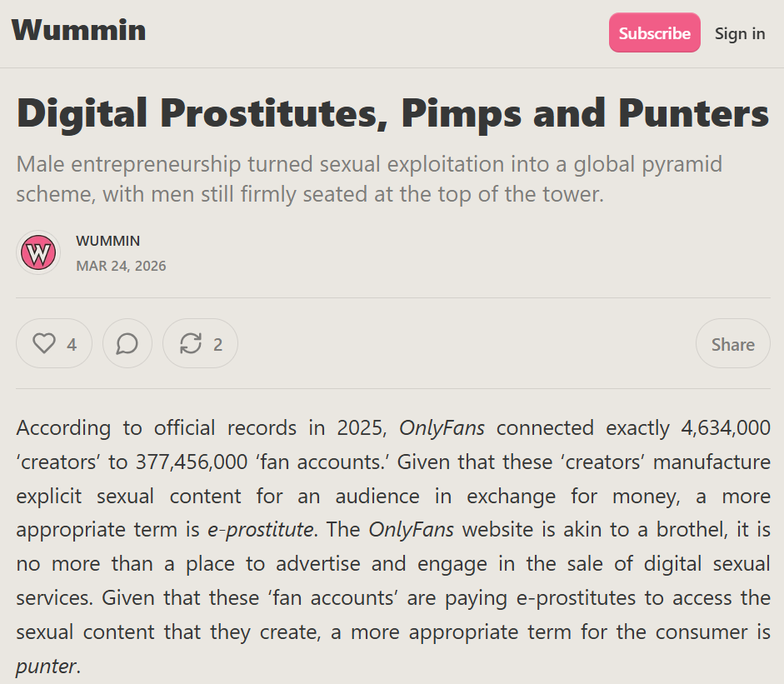Click the italic word e-prostitute
The image size is (784, 684).
[x=260, y=530]
